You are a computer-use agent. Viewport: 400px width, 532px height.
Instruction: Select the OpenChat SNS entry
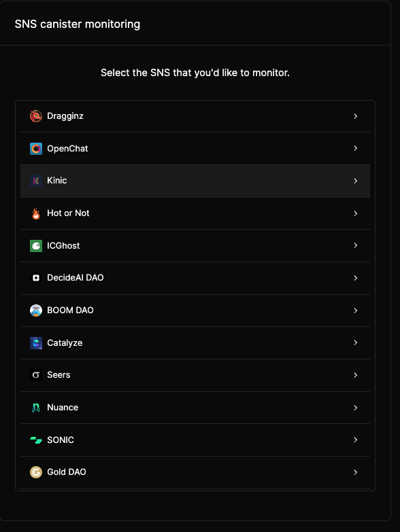coord(195,149)
